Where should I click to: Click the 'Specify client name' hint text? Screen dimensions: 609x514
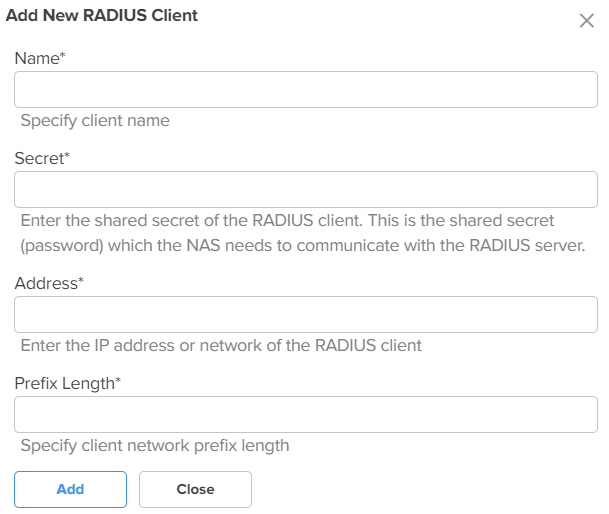coord(95,121)
